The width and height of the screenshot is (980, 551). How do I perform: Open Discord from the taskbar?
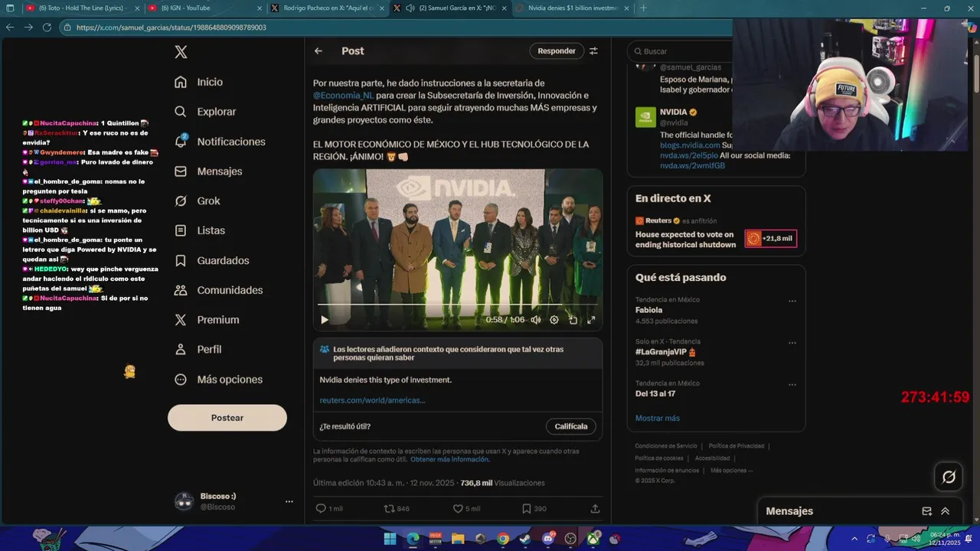[x=548, y=538]
